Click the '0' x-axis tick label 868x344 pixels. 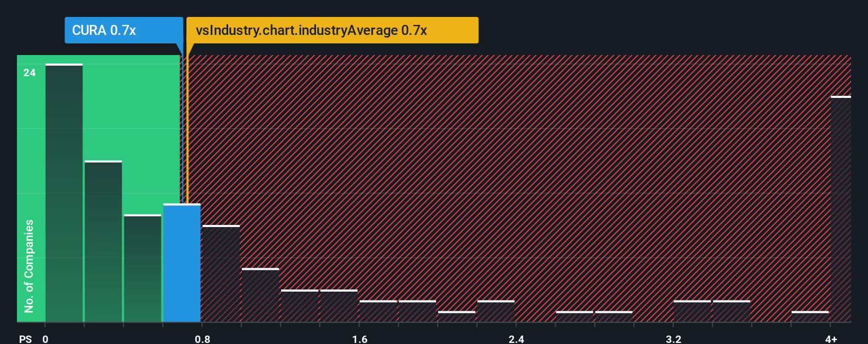point(46,339)
